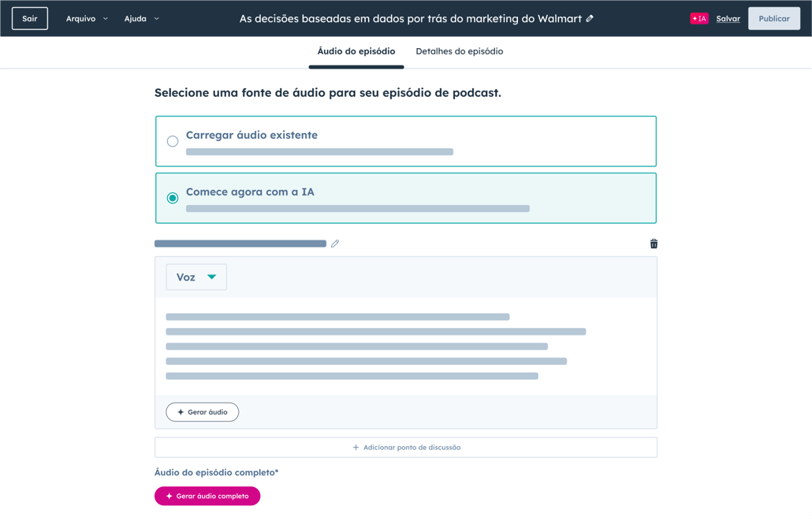The height and width of the screenshot is (521, 812).
Task: Click pencil icon to rename discussion point
Action: click(x=335, y=244)
